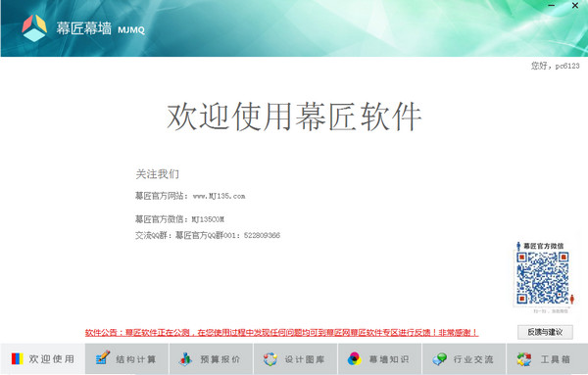The height and width of the screenshot is (375, 588).
Task: Close the application window
Action: pos(575,5)
